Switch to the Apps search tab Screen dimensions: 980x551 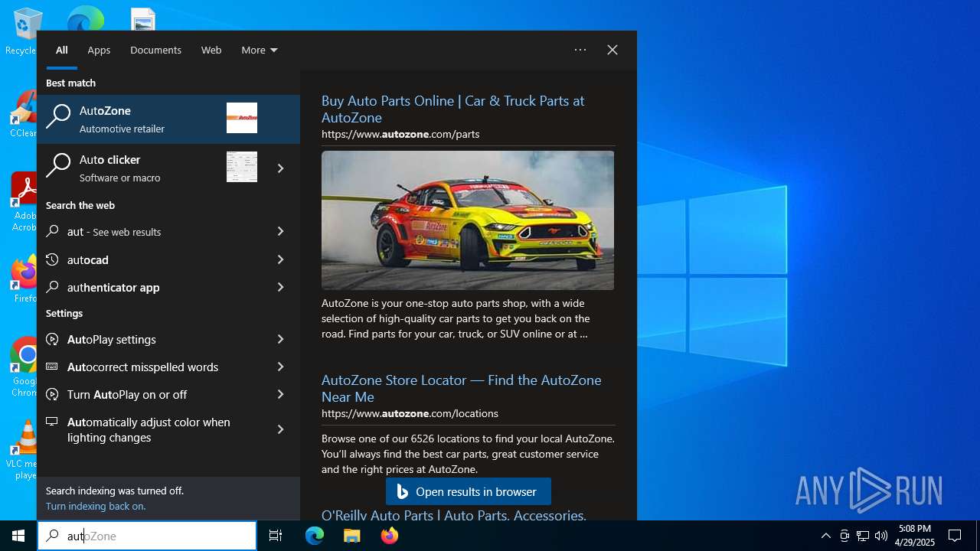coord(99,50)
